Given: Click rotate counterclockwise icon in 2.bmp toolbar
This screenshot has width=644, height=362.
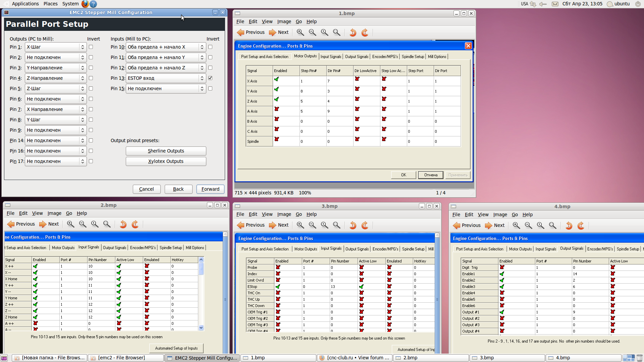Looking at the screenshot, I should (123, 224).
